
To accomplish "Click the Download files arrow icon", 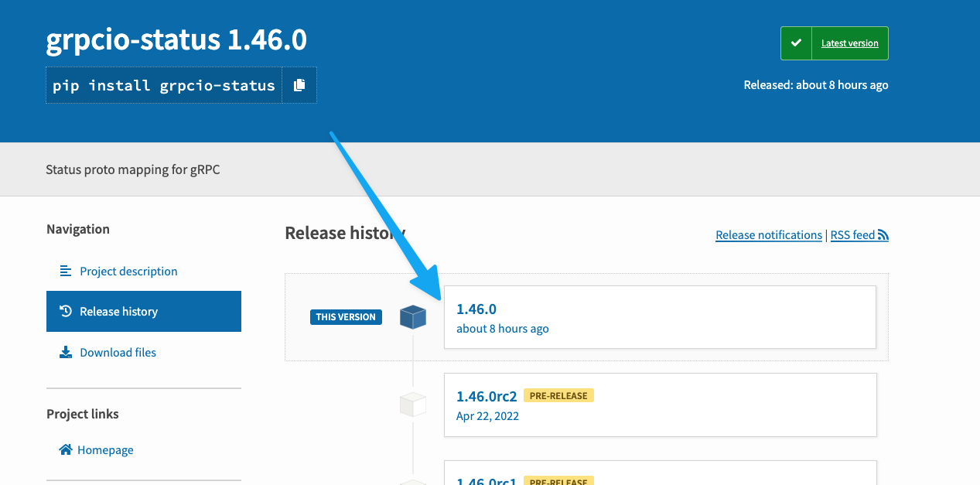I will click(66, 352).
